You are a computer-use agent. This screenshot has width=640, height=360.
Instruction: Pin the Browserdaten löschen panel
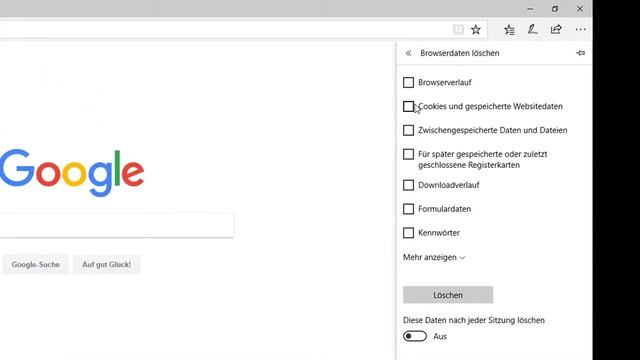pos(580,53)
